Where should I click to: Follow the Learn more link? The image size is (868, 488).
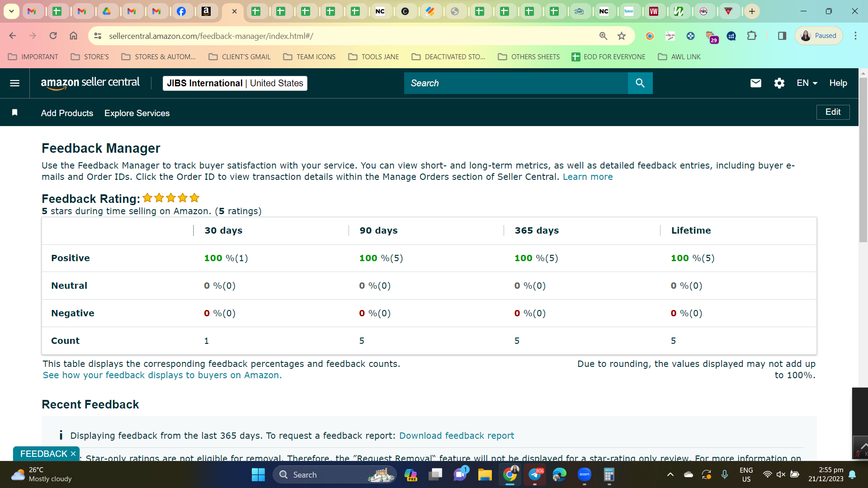coord(588,177)
